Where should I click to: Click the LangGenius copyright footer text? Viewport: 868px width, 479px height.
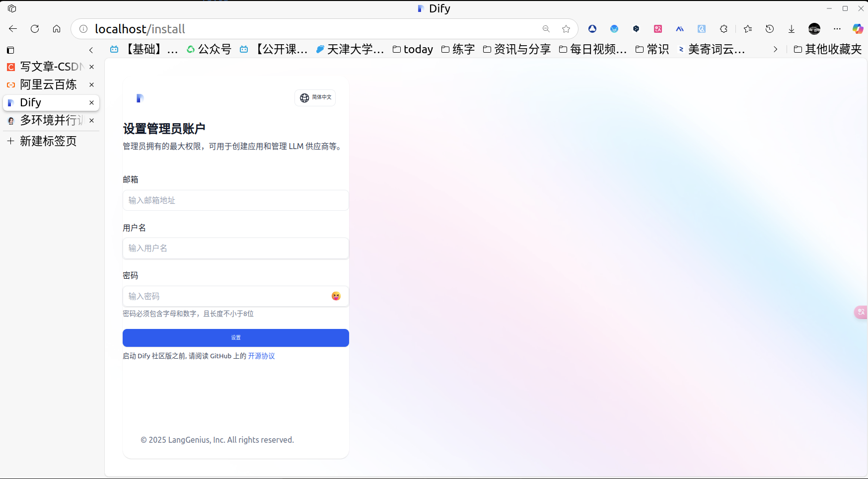pos(217,440)
